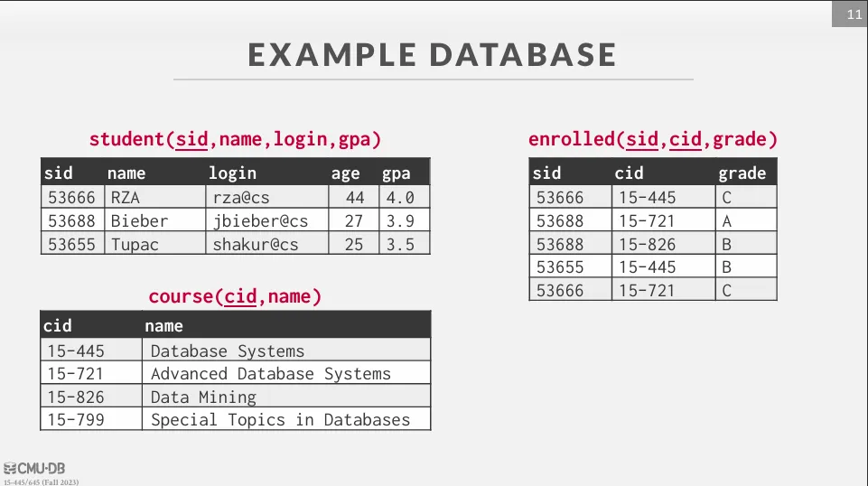The image size is (868, 486).
Task: Click the Special Topics in Databases cell
Action: click(280, 419)
